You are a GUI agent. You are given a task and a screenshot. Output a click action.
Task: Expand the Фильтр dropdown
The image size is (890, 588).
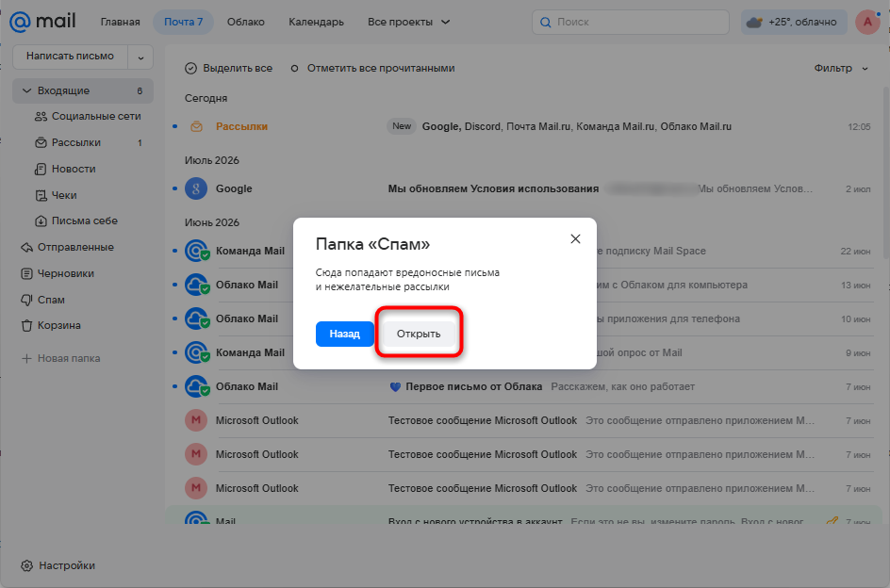841,68
